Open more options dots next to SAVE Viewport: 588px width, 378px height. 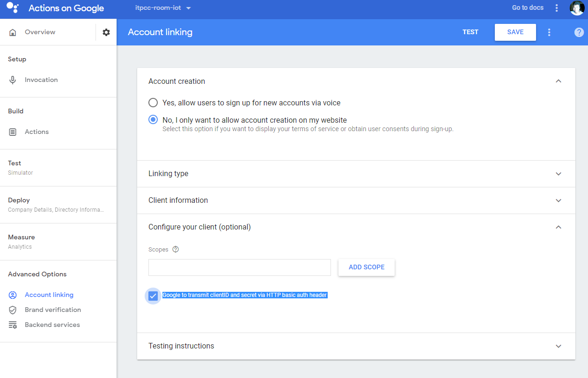[549, 32]
